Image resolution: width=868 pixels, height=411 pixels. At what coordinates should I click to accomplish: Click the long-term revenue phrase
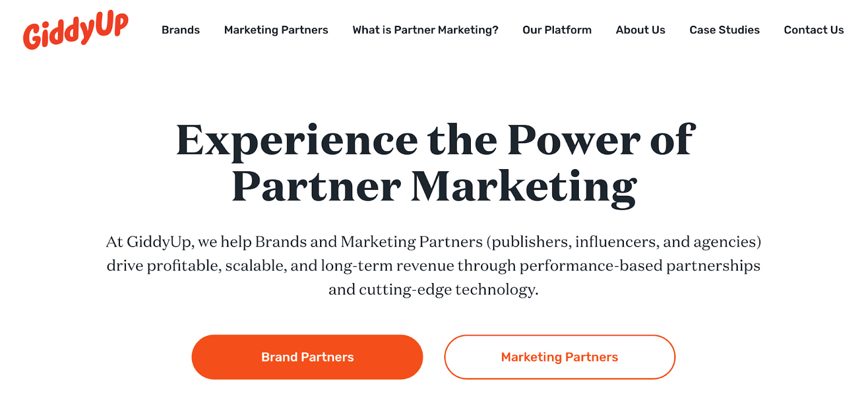(x=387, y=266)
